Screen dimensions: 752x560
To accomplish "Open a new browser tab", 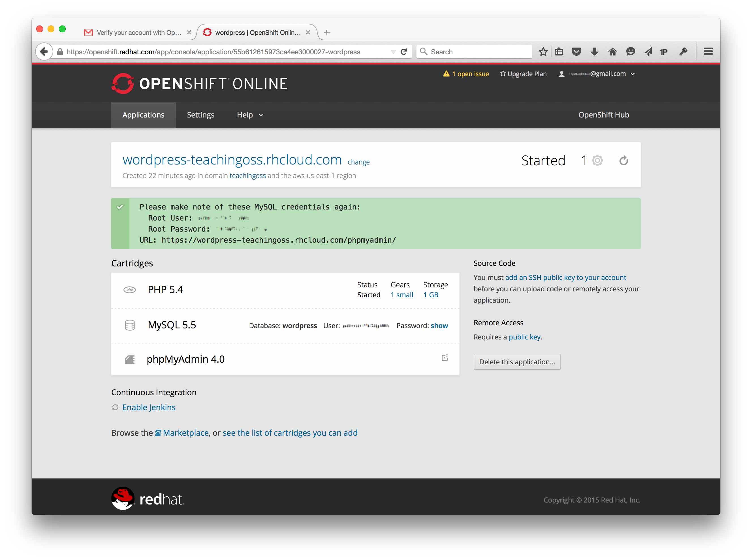I will click(x=326, y=33).
